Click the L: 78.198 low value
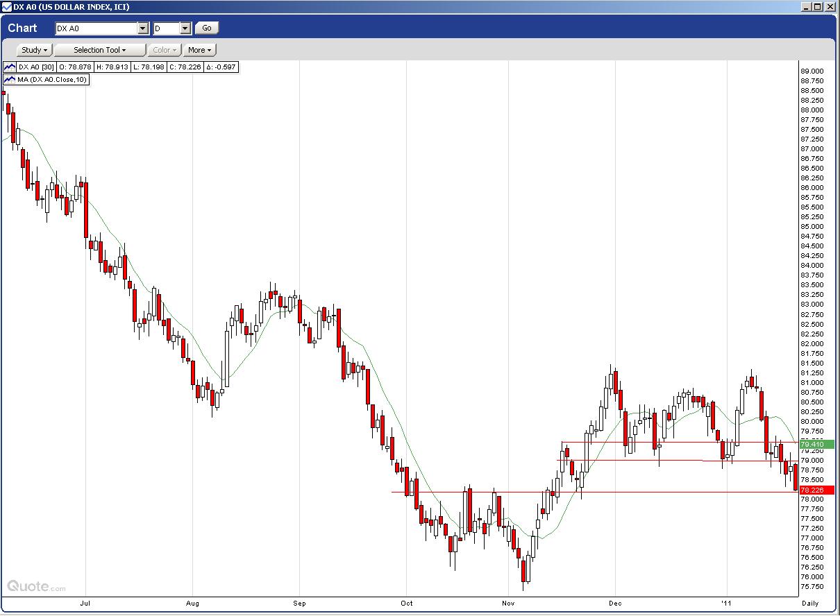 pos(149,67)
